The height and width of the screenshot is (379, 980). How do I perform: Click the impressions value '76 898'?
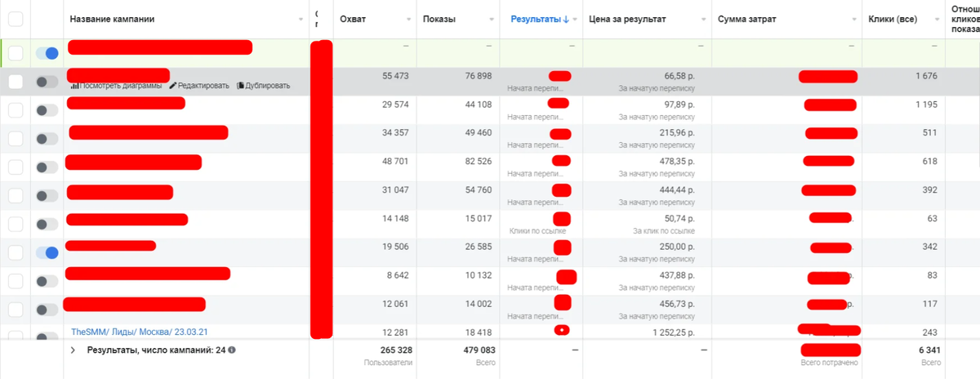[x=479, y=76]
